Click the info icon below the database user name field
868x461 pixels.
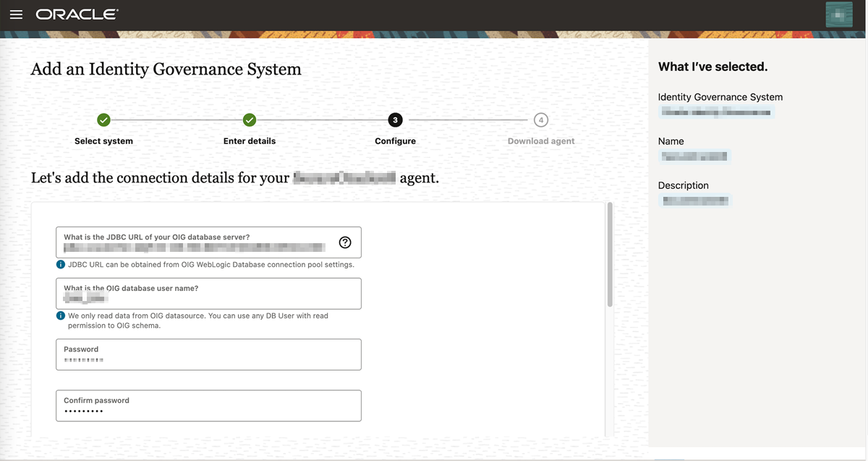[61, 316]
